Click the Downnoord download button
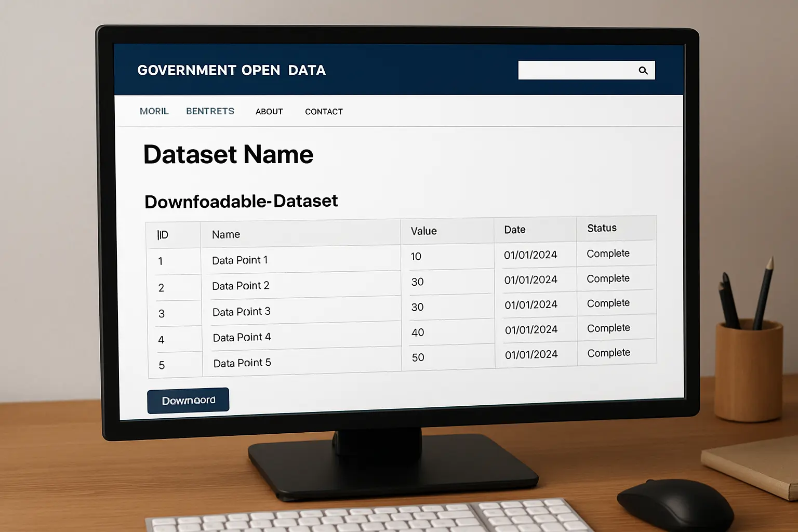798x532 pixels. tap(188, 401)
